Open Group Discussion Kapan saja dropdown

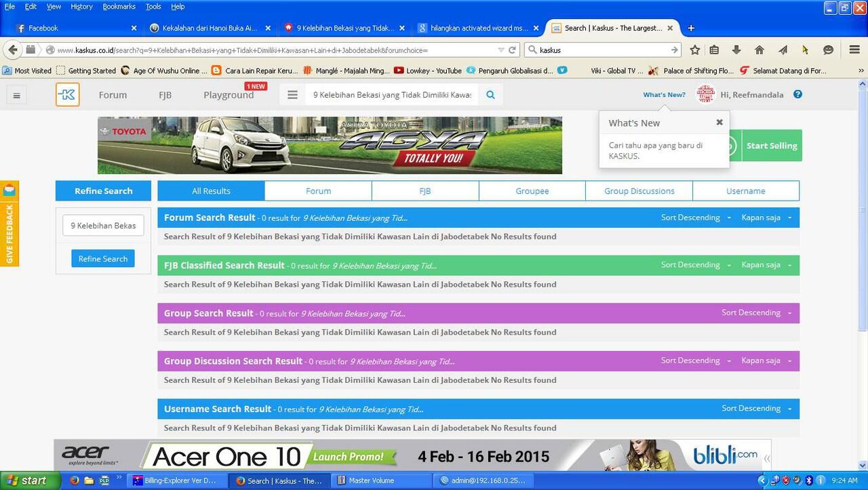766,361
